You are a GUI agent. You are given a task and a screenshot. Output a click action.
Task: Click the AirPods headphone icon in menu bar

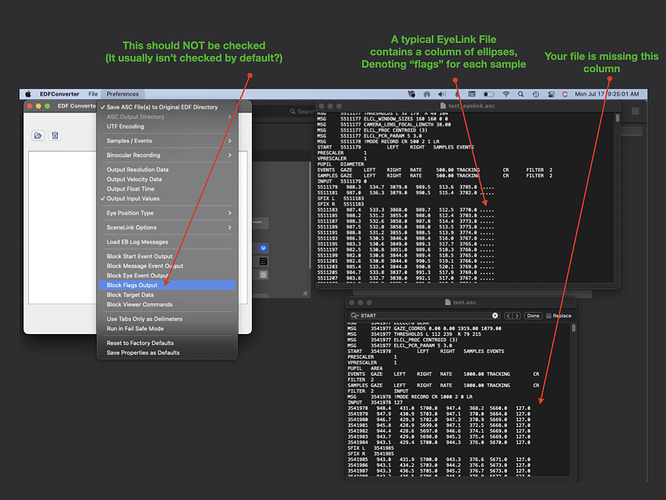click(x=427, y=94)
